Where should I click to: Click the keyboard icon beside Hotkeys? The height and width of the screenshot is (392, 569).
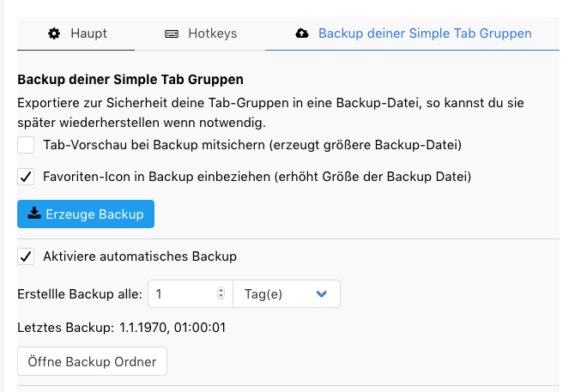(x=172, y=34)
